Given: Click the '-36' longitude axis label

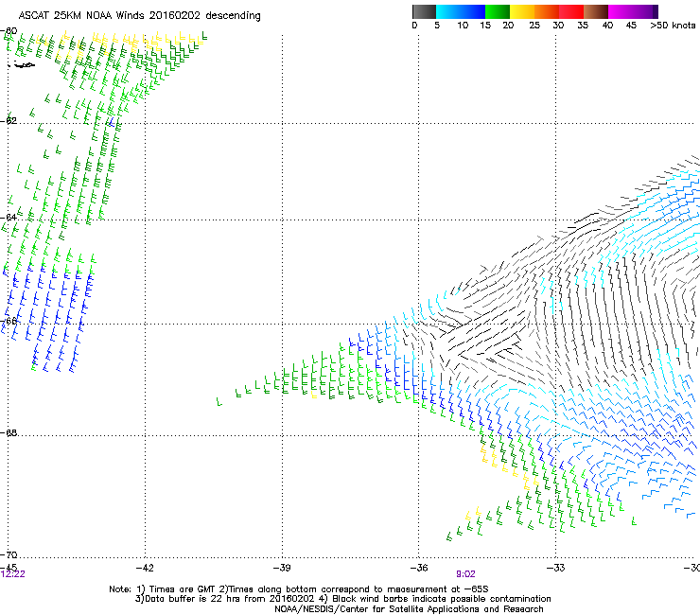Looking at the screenshot, I should pos(419,568).
